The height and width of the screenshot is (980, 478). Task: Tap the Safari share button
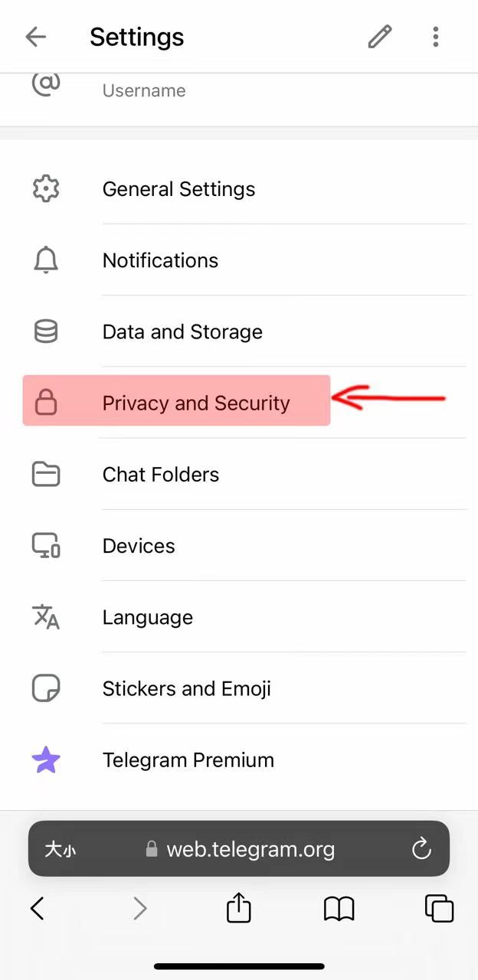239,909
